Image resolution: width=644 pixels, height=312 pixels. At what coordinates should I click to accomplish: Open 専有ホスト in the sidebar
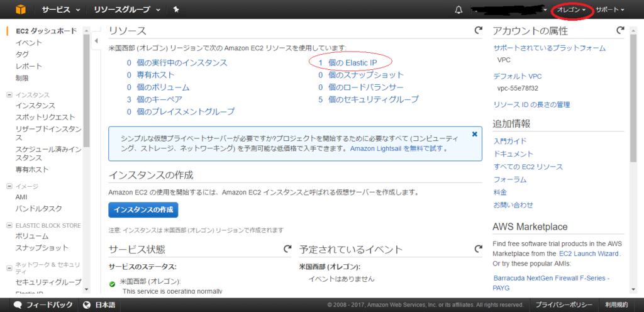click(x=31, y=170)
